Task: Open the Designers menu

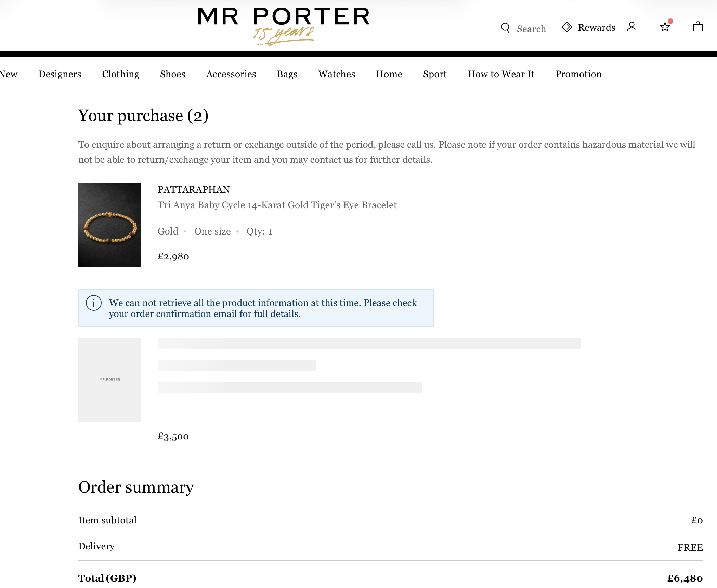Action: tap(60, 74)
